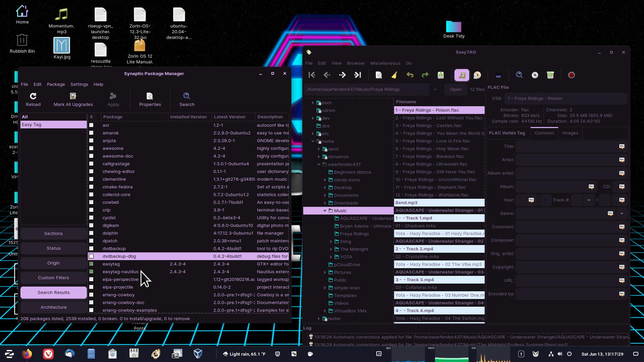Click the Clear fields broom icon in EasyTAG
Image resolution: width=644 pixels, height=362 pixels.
click(394, 75)
